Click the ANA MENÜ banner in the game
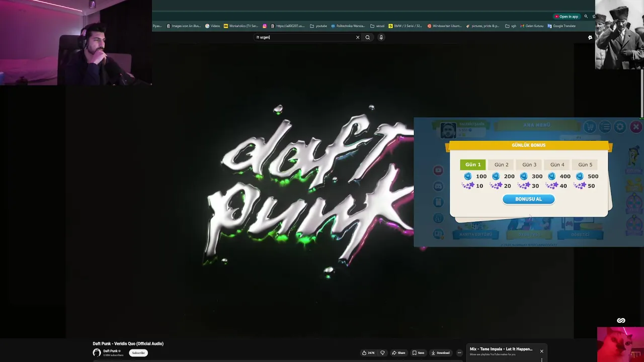The height and width of the screenshot is (362, 644). click(537, 125)
